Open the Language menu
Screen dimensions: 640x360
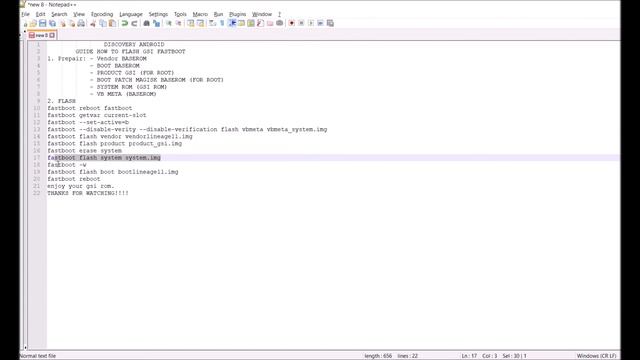click(x=131, y=14)
